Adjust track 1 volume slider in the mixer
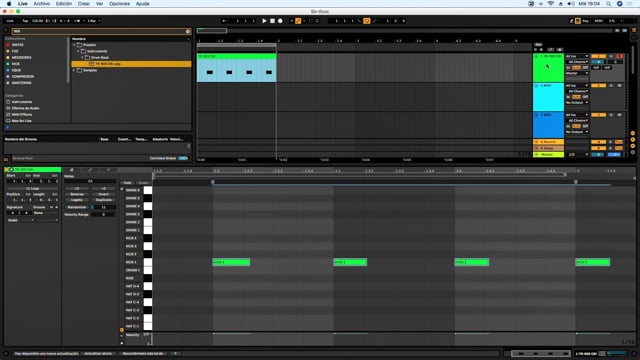Viewport: 640px width, 360px height. coord(598,62)
